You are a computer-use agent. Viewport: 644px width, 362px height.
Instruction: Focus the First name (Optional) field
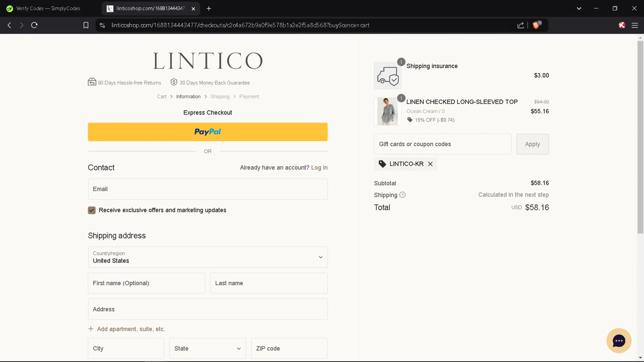[146, 283]
